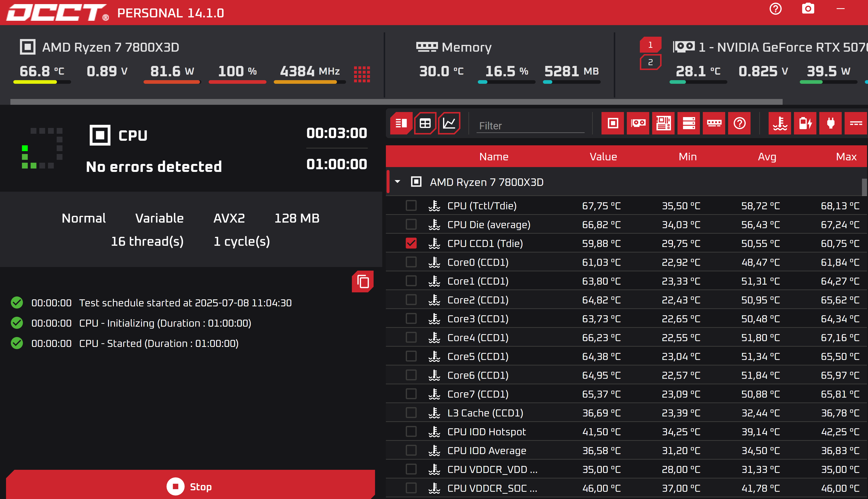Switch to the table list view icon
Viewport: 868px width, 499px height.
coord(401,123)
